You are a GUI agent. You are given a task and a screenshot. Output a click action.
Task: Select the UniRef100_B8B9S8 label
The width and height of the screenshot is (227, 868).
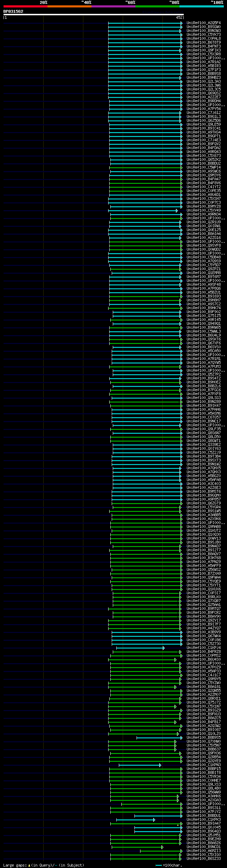point(204,74)
